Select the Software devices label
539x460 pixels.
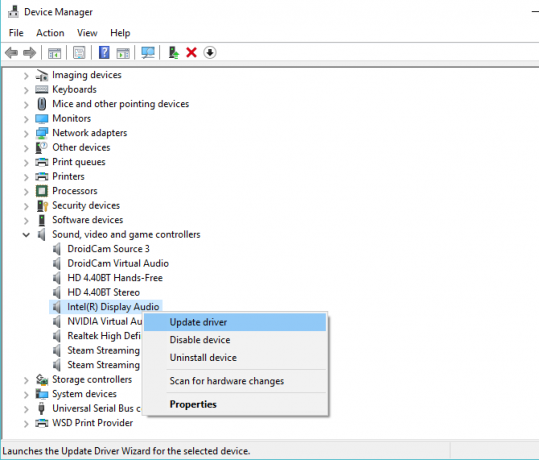(x=87, y=220)
